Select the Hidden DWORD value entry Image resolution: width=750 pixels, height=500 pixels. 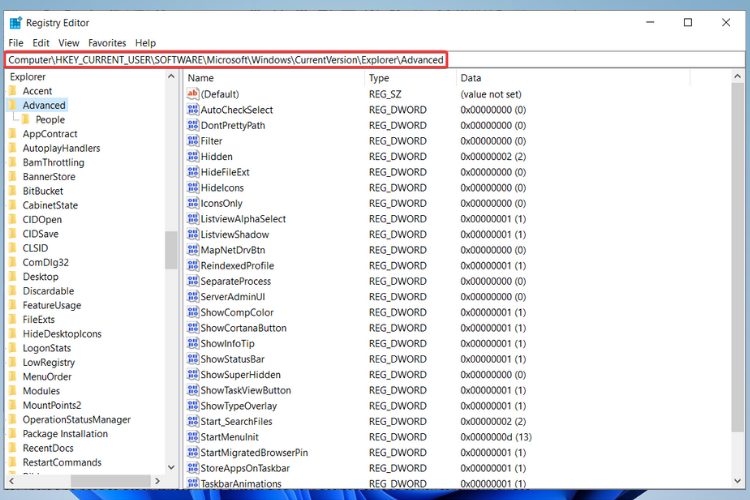point(217,157)
